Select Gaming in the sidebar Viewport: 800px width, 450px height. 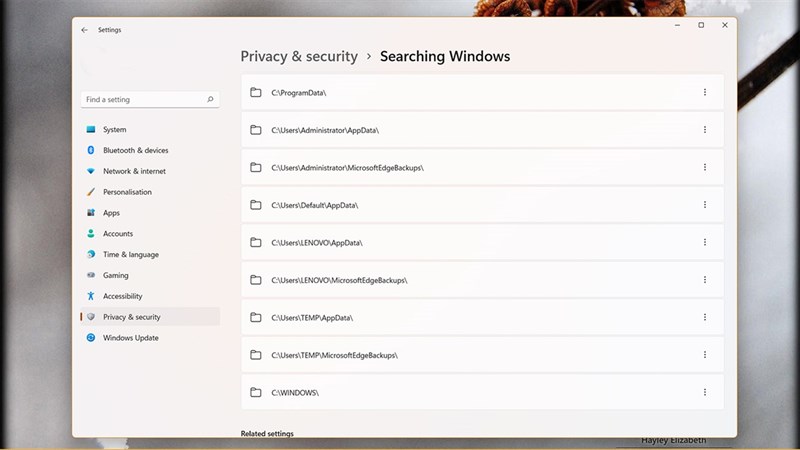[116, 275]
